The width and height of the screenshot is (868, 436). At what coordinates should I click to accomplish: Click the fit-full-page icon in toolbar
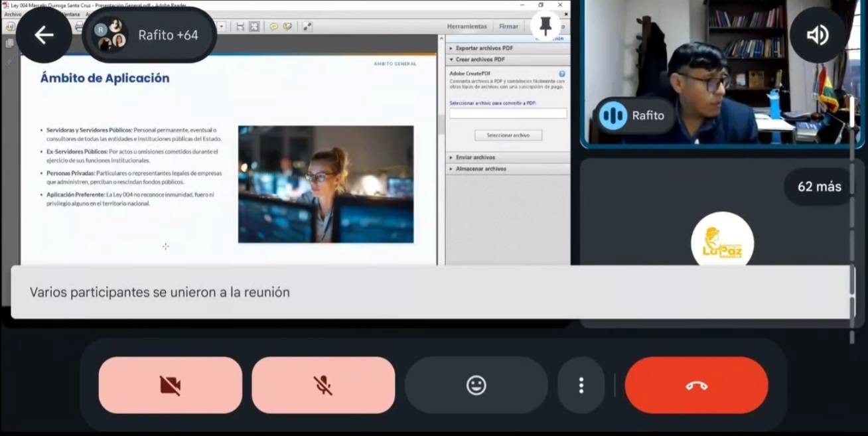point(253,27)
